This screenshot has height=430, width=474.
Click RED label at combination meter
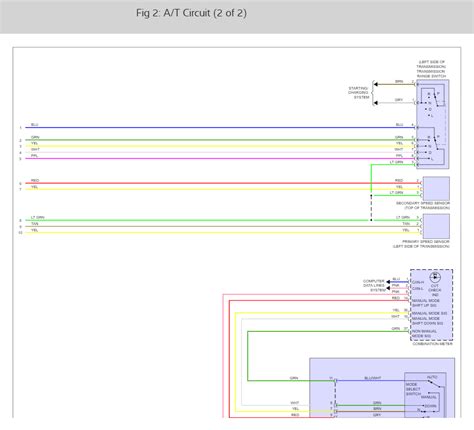pos(396,298)
